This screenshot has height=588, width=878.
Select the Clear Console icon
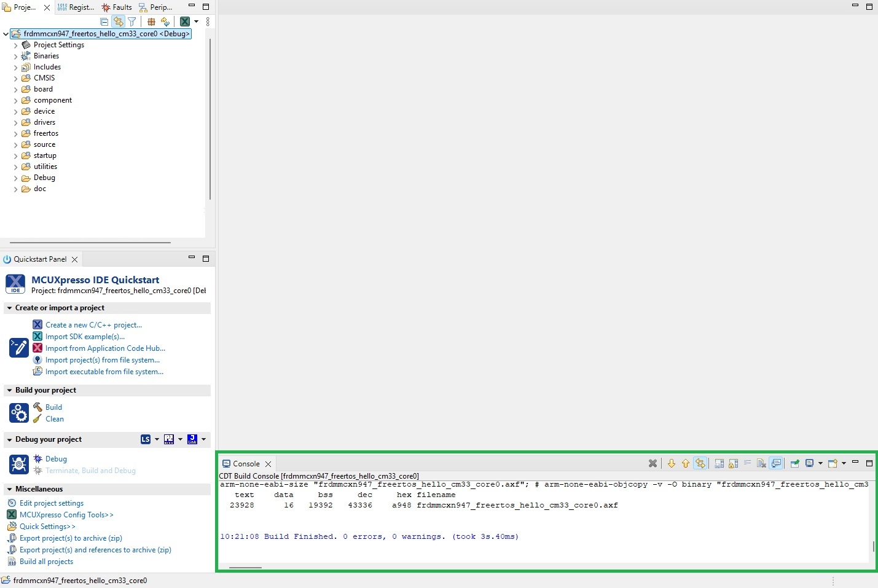(653, 463)
